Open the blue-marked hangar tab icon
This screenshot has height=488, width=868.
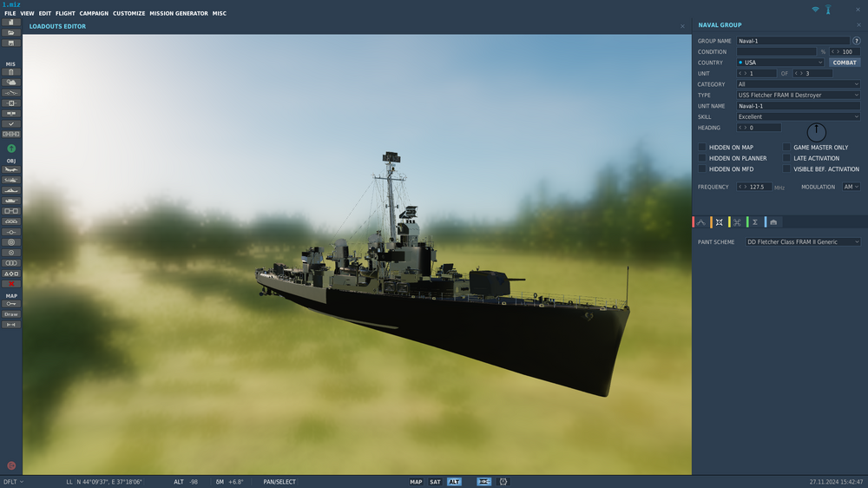point(773,222)
